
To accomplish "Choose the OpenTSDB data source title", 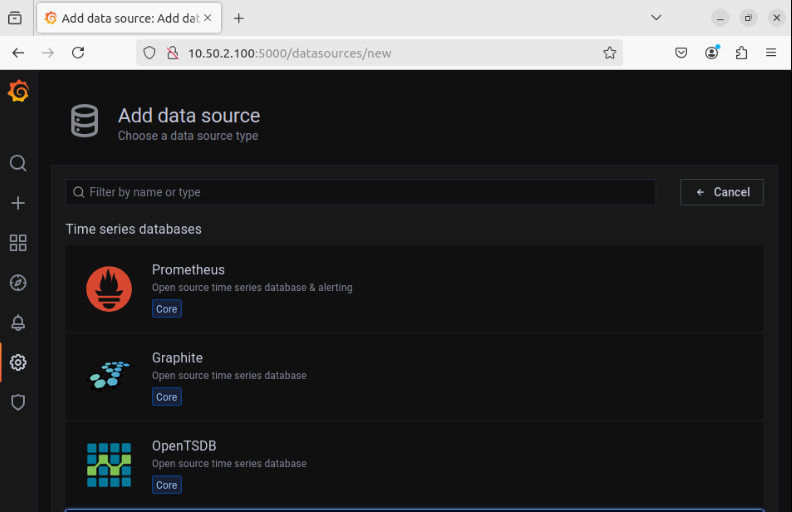I will point(184,446).
